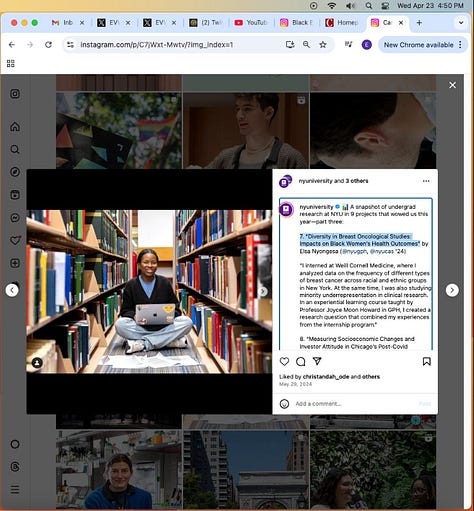Click the Instagram logo in sidebar
474x511 pixels.
[x=15, y=94]
